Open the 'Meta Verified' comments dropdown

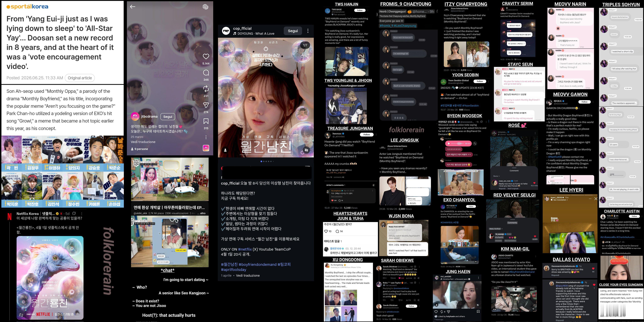click(496, 229)
